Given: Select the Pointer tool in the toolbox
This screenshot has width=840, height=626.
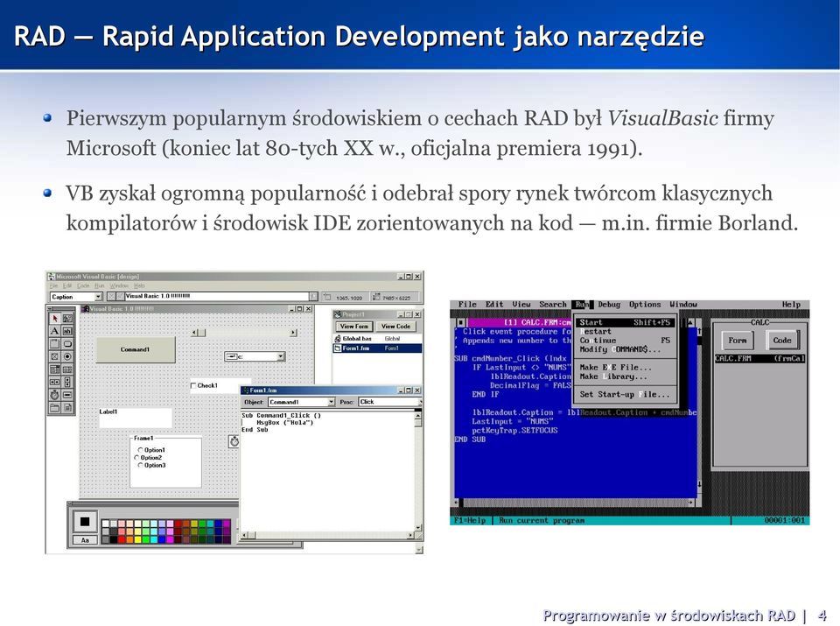Looking at the screenshot, I should click(x=54, y=319).
